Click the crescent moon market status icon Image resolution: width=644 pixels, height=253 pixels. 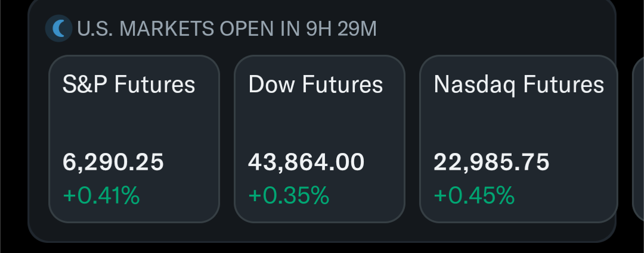tap(58, 29)
